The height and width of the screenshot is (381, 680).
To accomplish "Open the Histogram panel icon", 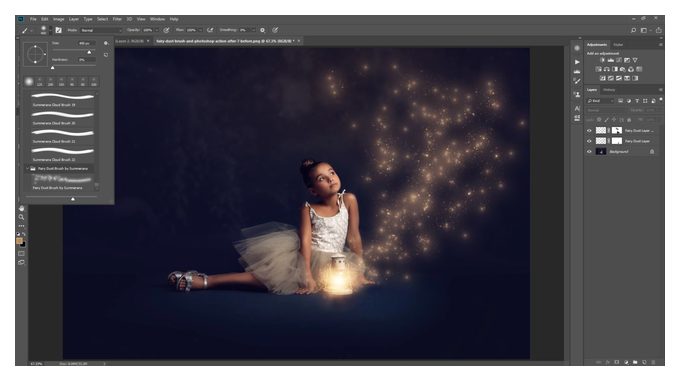I will click(x=577, y=72).
